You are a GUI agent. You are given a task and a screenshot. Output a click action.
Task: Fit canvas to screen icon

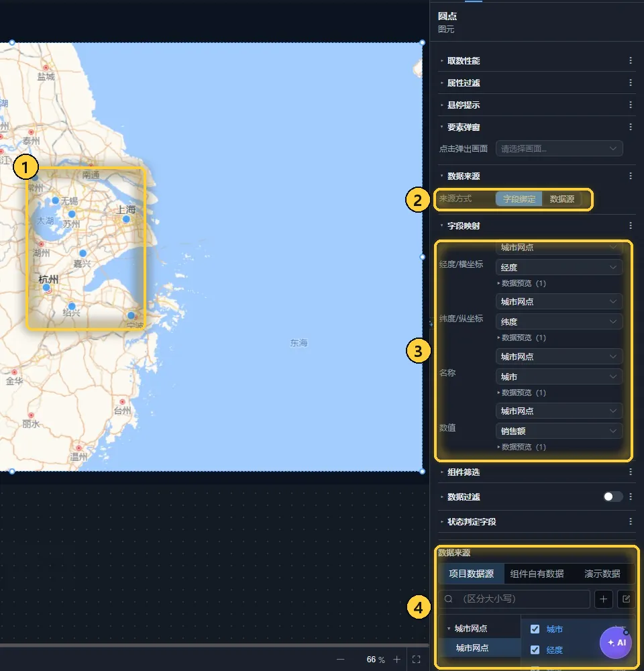[416, 660]
